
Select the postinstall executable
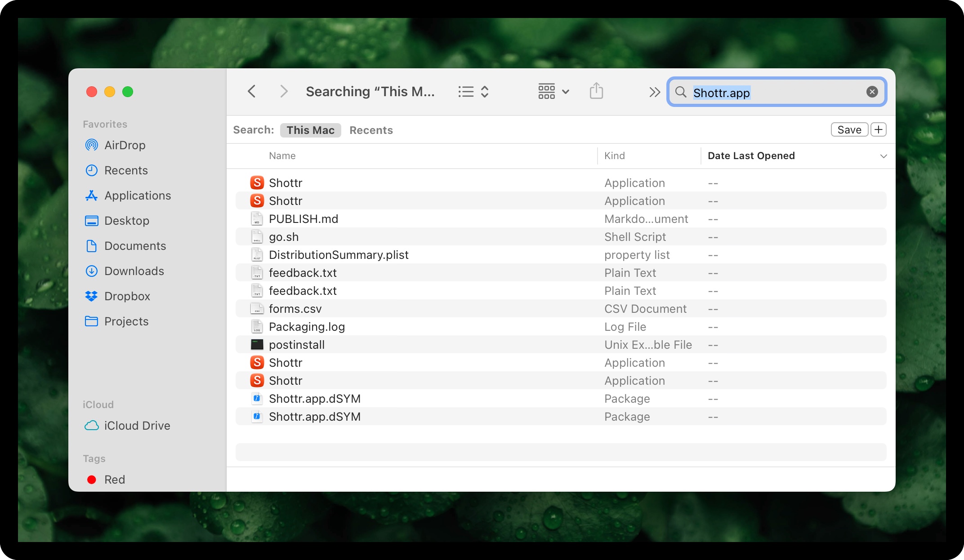[x=561, y=345]
